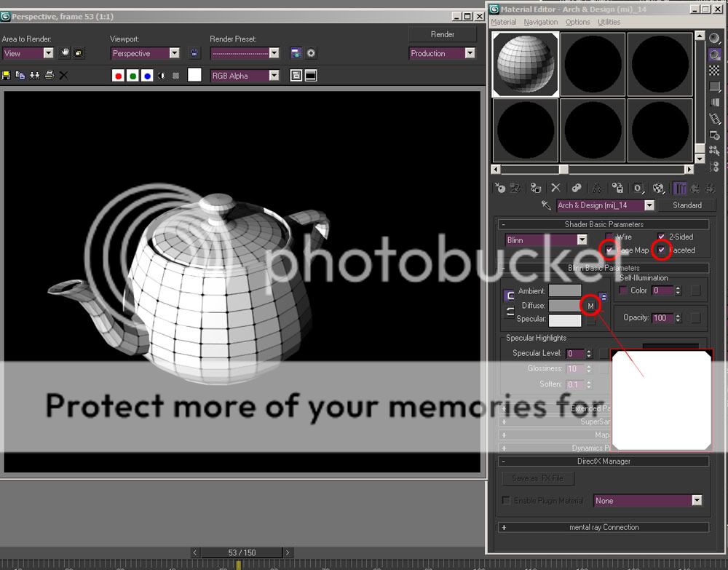Toggle the checkered Background icon
728x570 pixels.
click(715, 71)
